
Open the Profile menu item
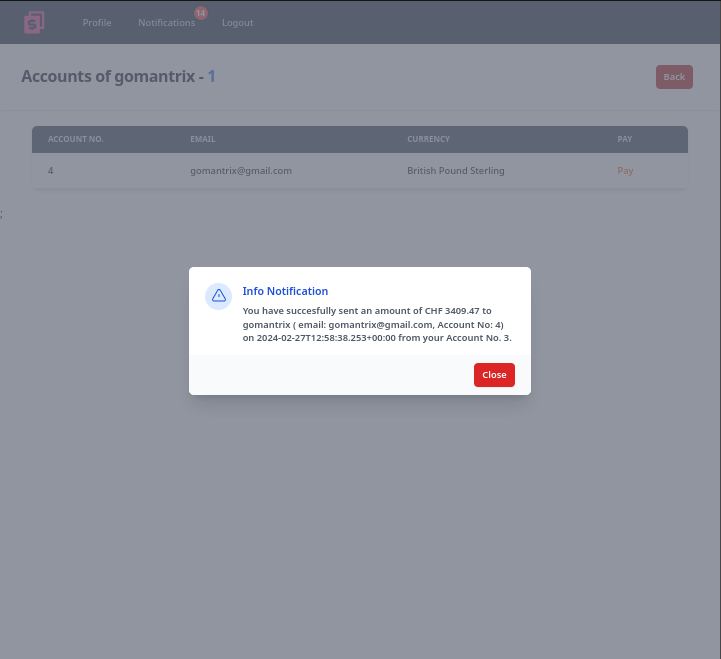(97, 23)
